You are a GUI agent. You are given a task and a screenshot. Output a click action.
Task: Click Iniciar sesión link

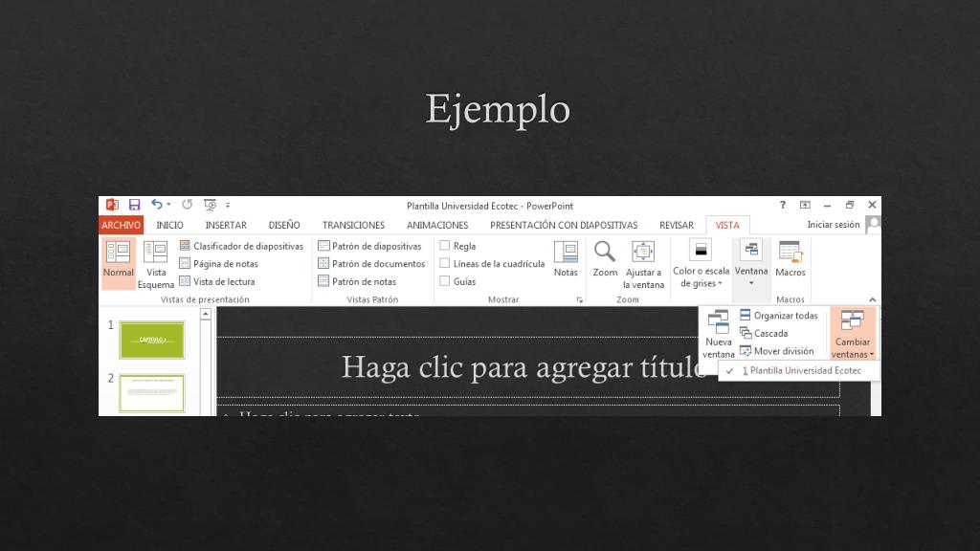tap(834, 224)
